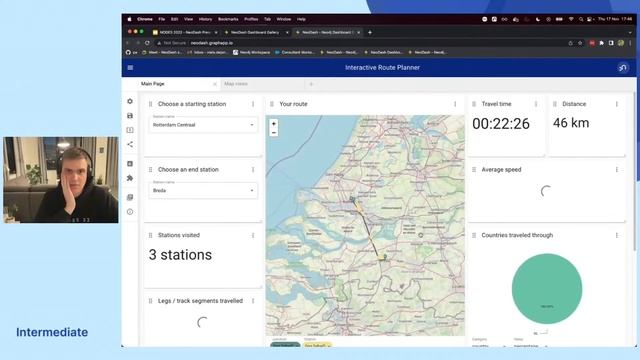Open options menu for Stations visited card
This screenshot has width=640, height=360.
[x=253, y=236]
